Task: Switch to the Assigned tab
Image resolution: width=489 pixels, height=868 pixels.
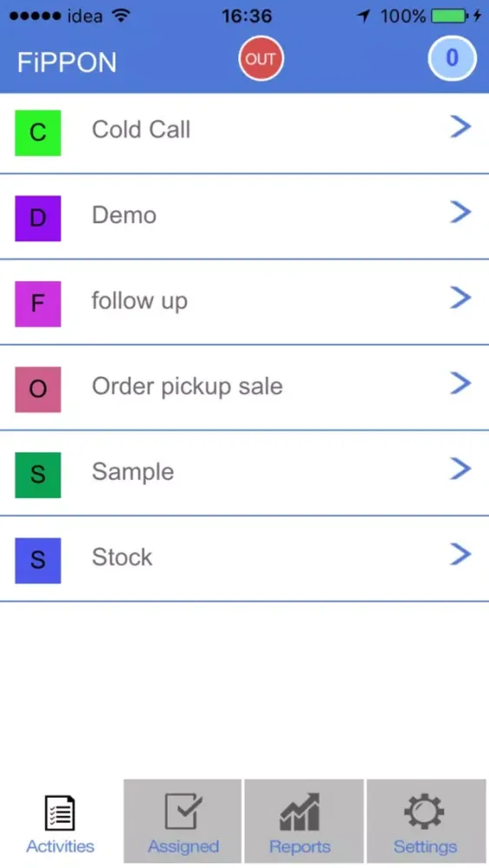Action: (x=182, y=821)
